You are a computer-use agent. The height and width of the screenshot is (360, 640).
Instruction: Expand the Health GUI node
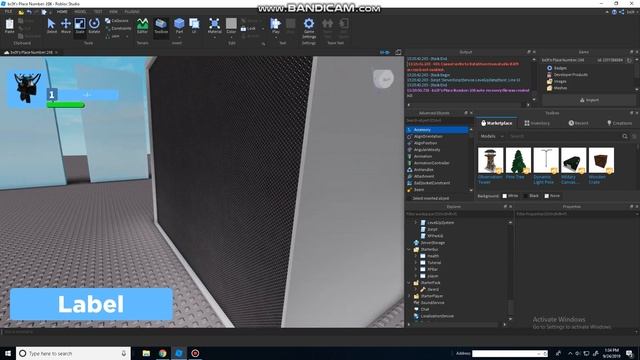click(416, 256)
